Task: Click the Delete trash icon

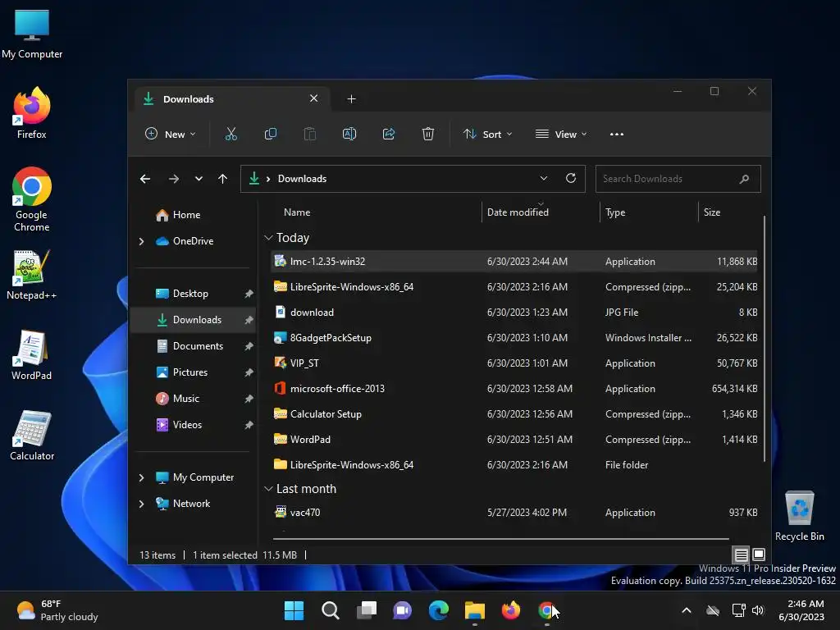Action: (428, 134)
